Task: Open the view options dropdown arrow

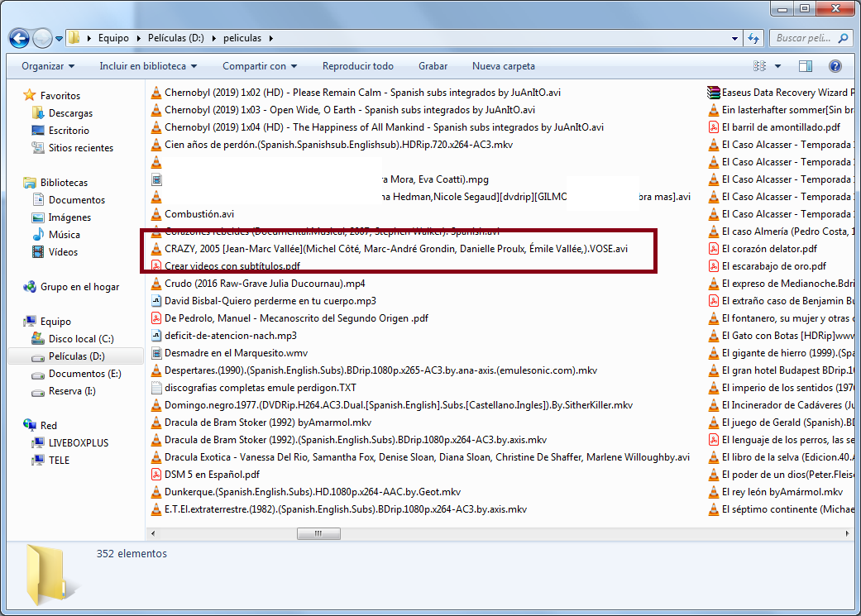Action: (777, 66)
